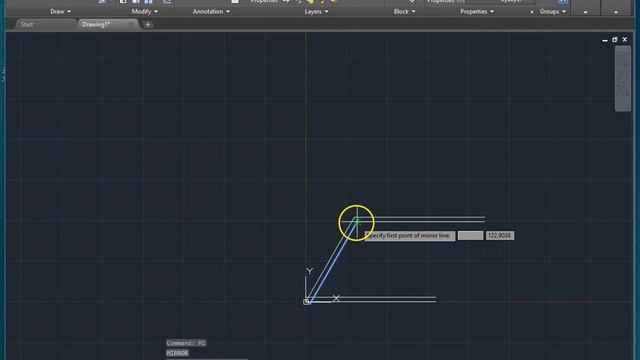
Task: Click the empty dynamic input coordinate field
Action: (x=470, y=236)
